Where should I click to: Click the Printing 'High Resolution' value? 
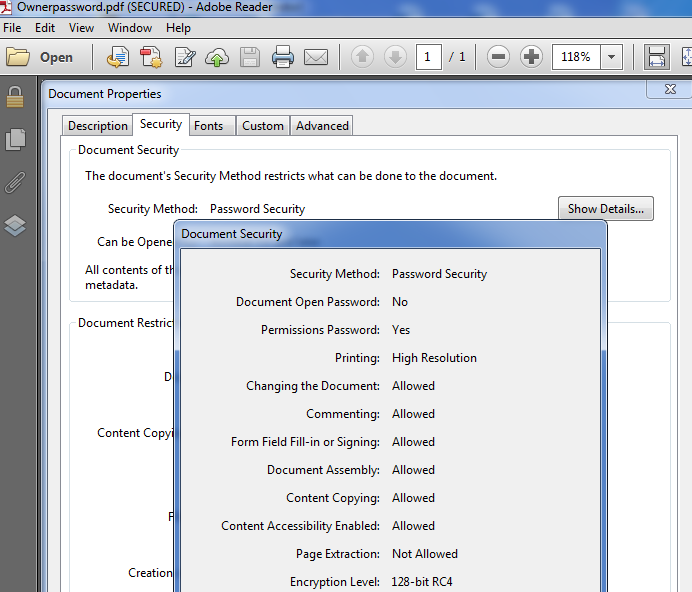coord(434,358)
